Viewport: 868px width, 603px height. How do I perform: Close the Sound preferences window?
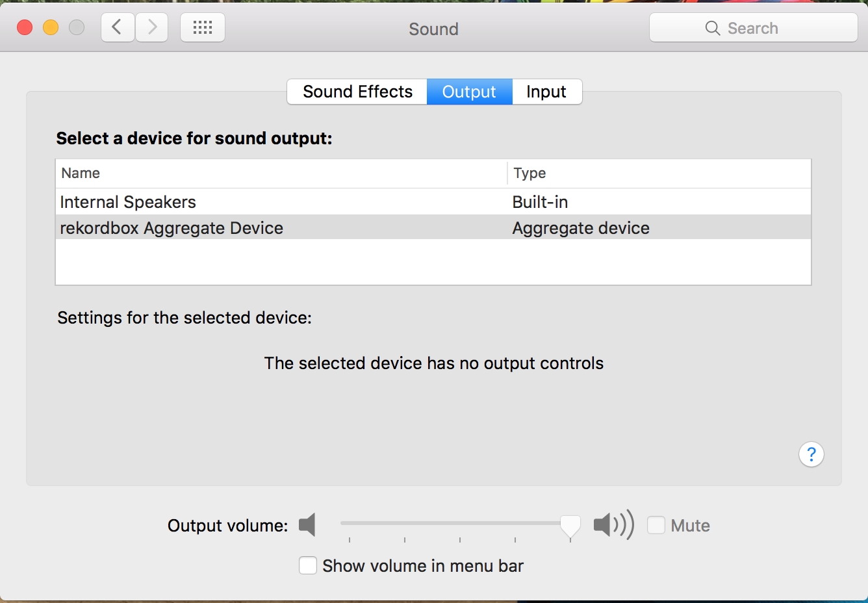point(25,27)
